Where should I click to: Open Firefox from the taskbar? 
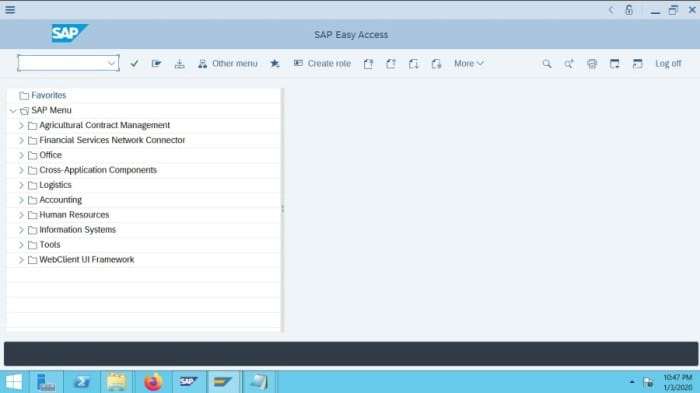point(153,382)
